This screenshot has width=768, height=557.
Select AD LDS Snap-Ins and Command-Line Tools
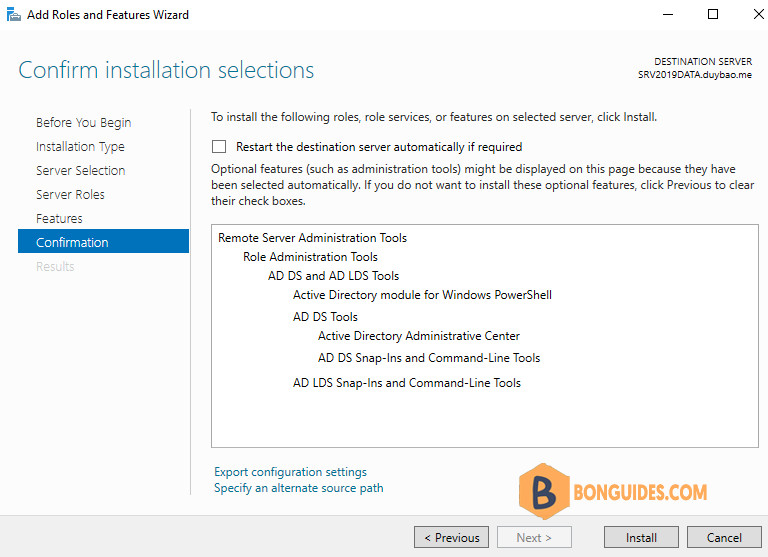(x=407, y=383)
